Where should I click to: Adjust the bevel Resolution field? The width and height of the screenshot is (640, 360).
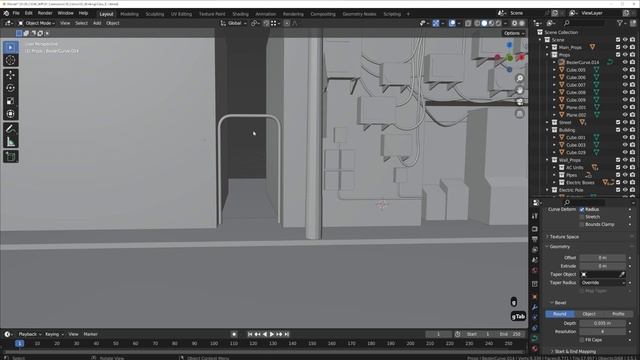point(602,331)
